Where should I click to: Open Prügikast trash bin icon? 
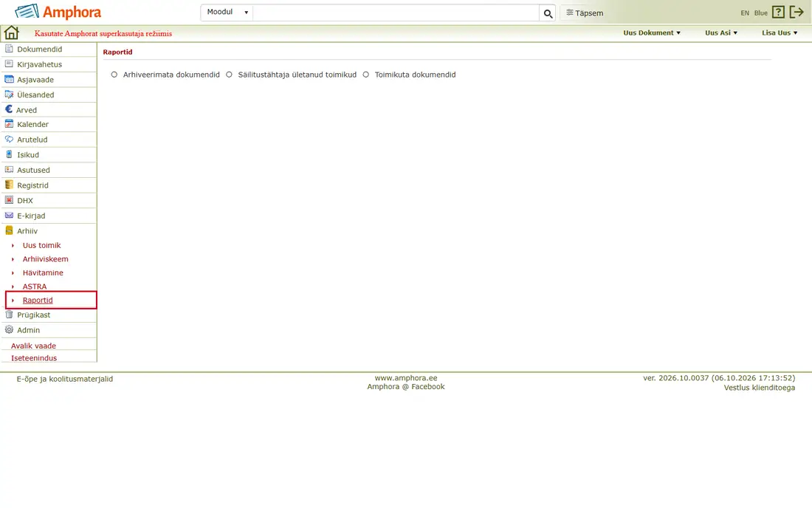9,315
